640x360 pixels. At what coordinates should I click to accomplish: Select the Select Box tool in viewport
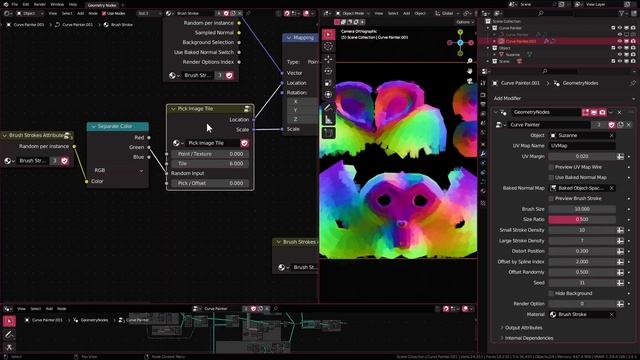328,35
